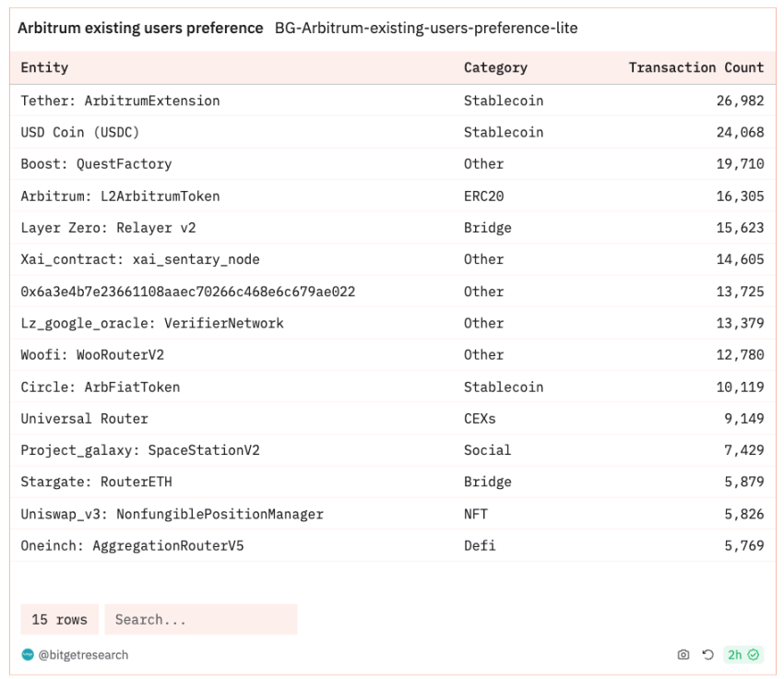Select the Layer Zero: Relayer v2 row

click(x=393, y=228)
